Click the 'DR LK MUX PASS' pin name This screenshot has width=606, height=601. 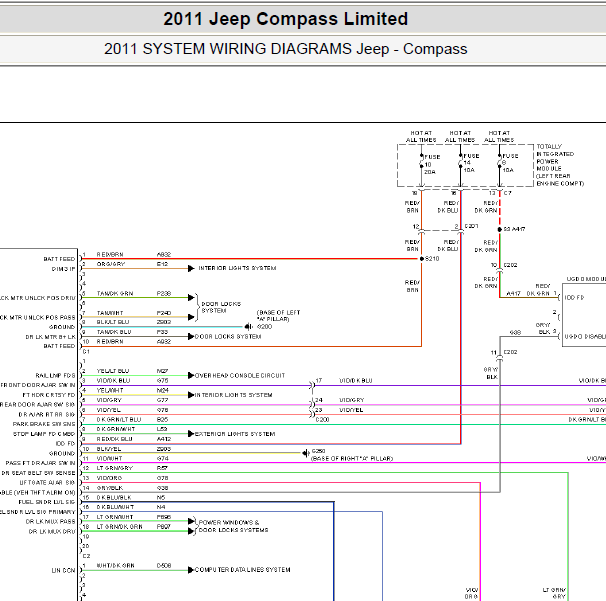[x=50, y=522]
